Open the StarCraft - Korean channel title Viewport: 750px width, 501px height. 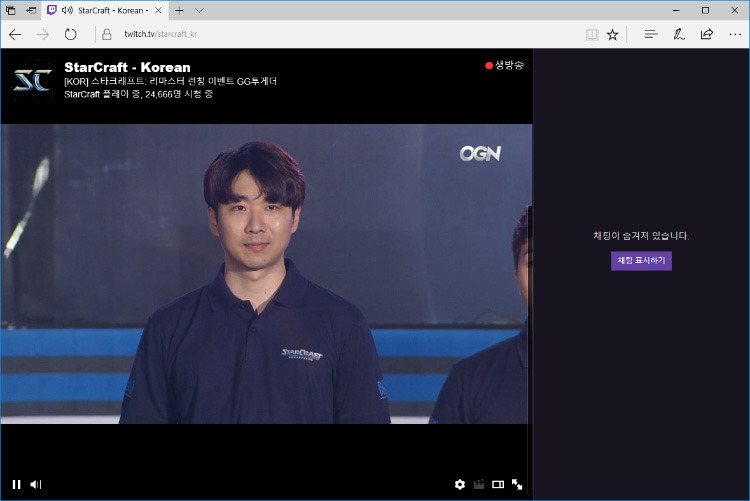(x=127, y=67)
